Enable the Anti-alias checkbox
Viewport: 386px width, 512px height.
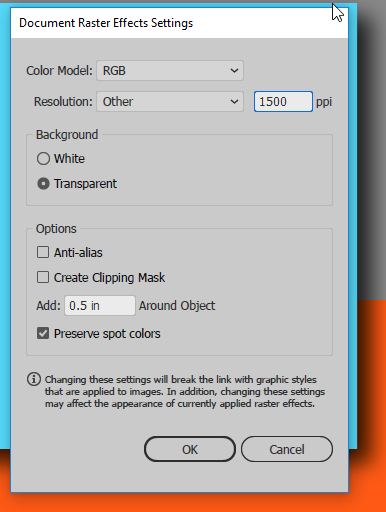(43, 252)
